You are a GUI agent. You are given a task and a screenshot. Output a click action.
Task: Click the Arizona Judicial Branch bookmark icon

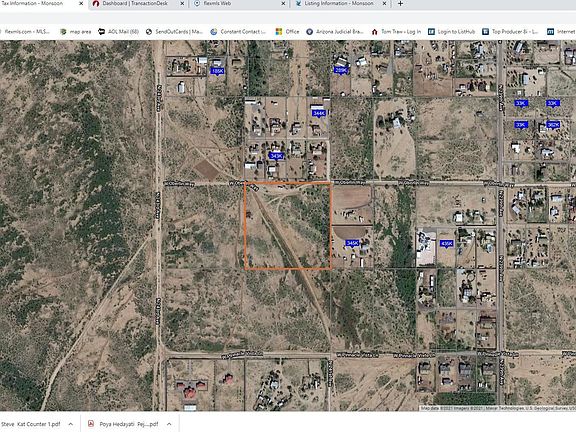[x=310, y=32]
